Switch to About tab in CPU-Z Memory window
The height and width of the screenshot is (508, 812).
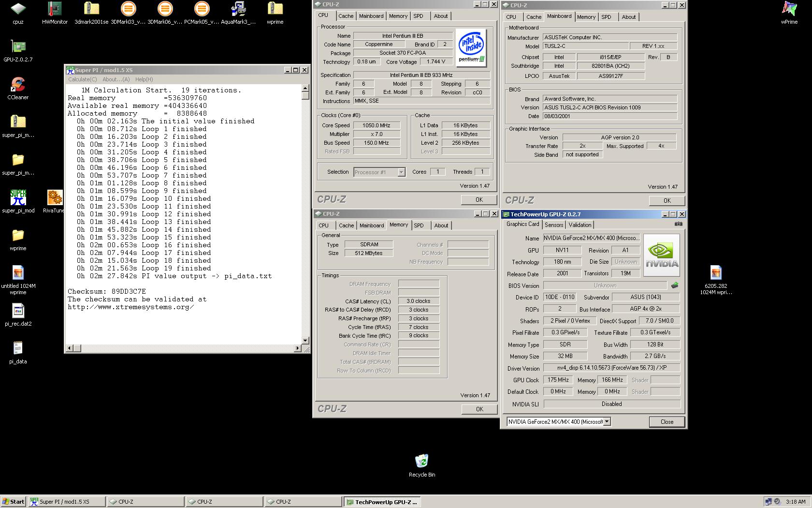(441, 225)
